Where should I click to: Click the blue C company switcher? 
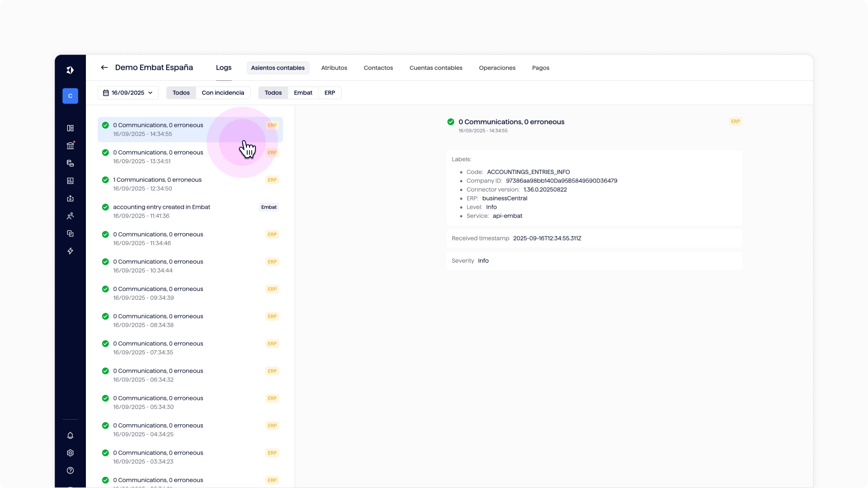[70, 96]
